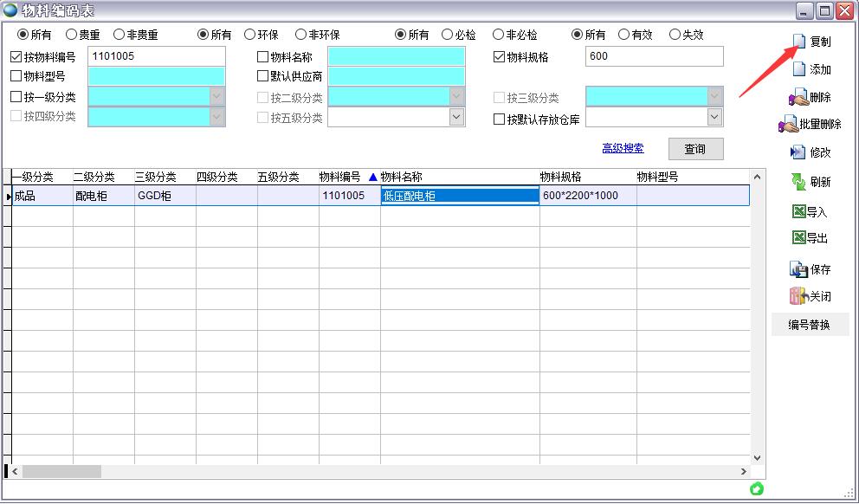This screenshot has height=504, width=859.
Task: Click the 关闭 (close) icon button
Action: pyautogui.click(x=798, y=296)
